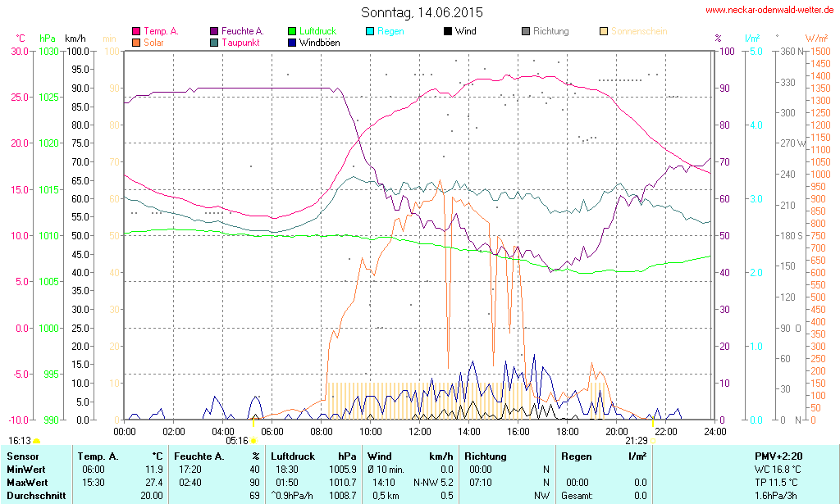840x504 pixels.
Task: Click the magenta Temp. A. legend swatch
Action: click(136, 31)
